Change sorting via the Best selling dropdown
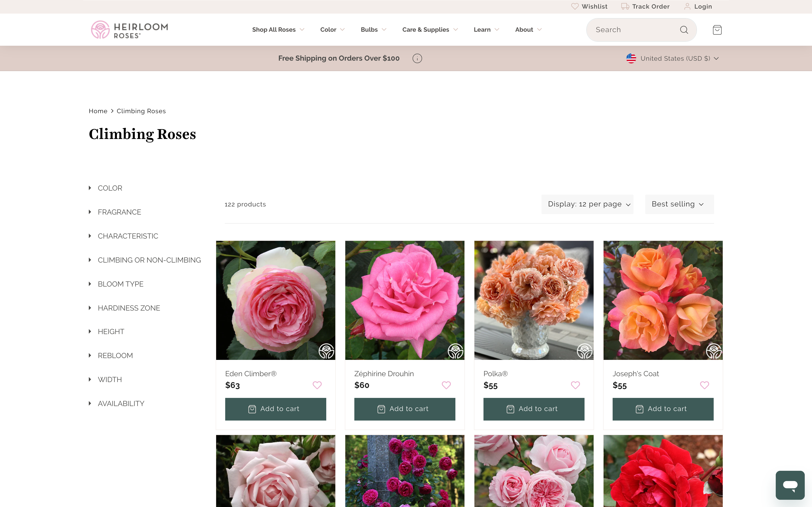 [x=679, y=204]
